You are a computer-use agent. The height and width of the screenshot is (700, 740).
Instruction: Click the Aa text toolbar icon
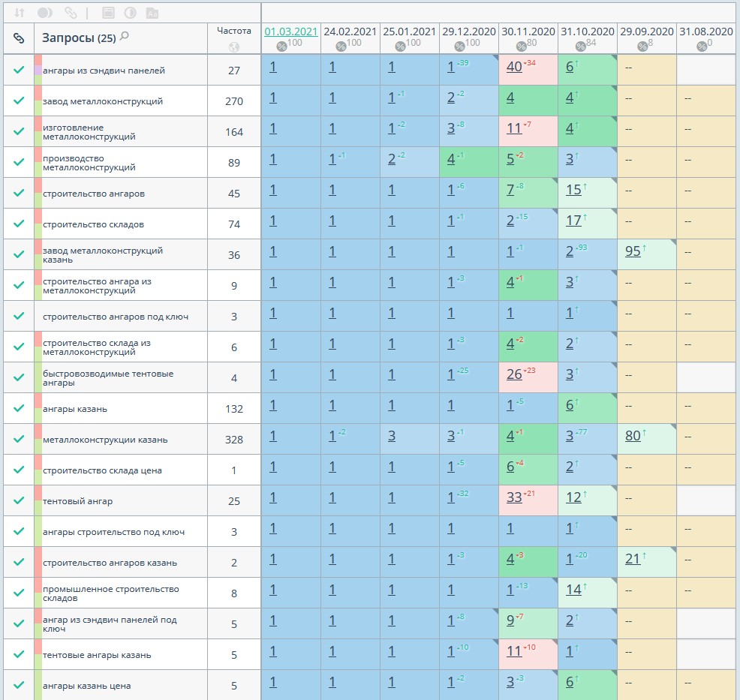pos(152,13)
